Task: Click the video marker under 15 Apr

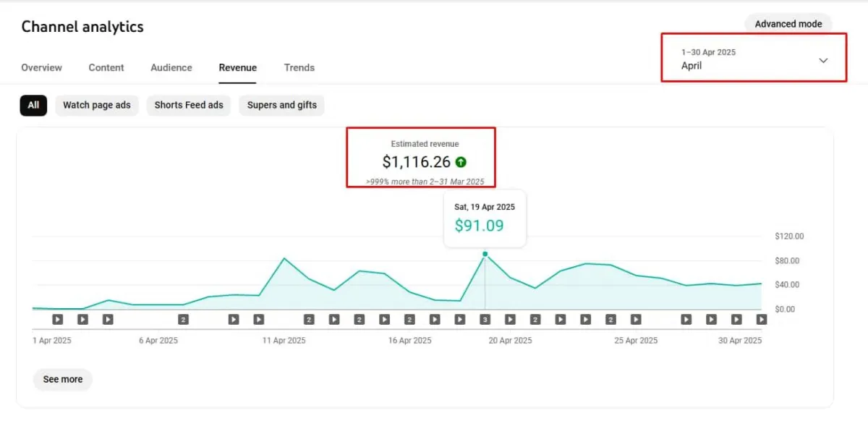Action: coord(384,319)
